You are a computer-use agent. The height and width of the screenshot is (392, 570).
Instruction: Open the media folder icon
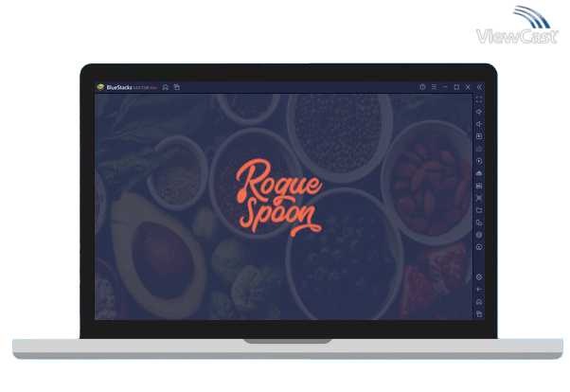coord(479,210)
